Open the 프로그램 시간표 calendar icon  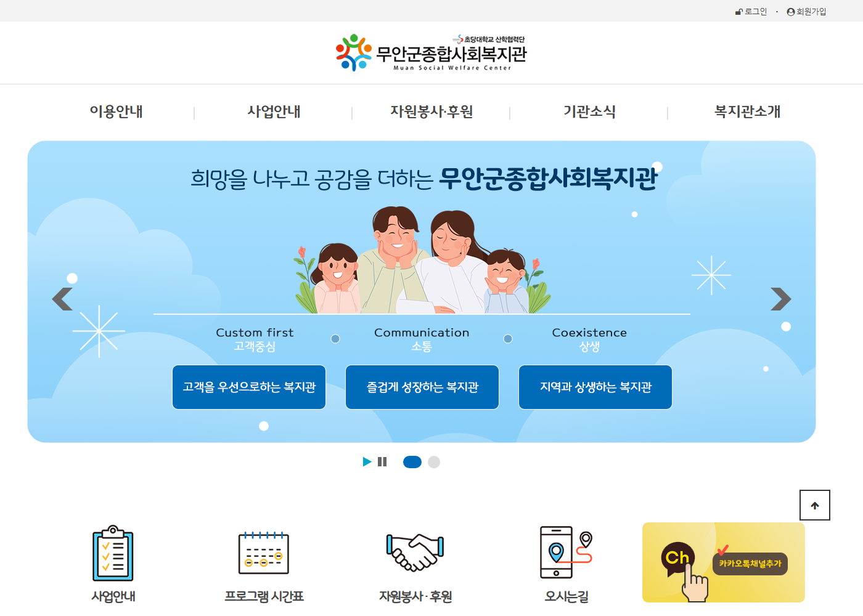264,553
